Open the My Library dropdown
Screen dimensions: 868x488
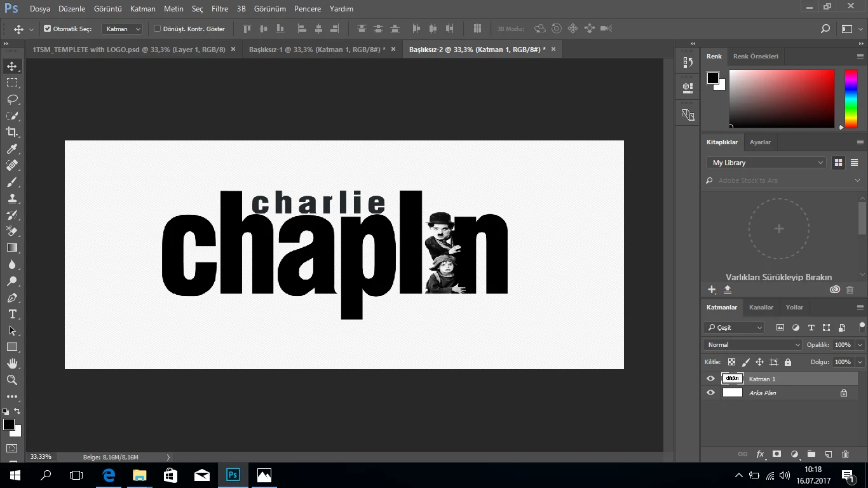pos(766,163)
